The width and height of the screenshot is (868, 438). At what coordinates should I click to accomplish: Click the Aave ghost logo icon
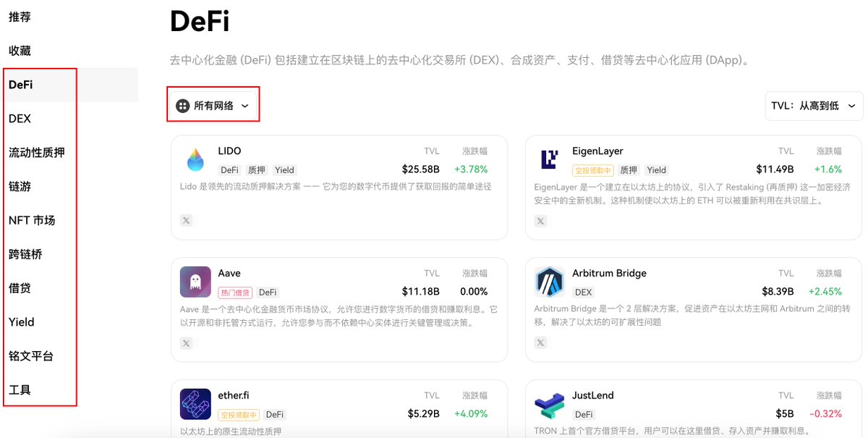point(195,282)
